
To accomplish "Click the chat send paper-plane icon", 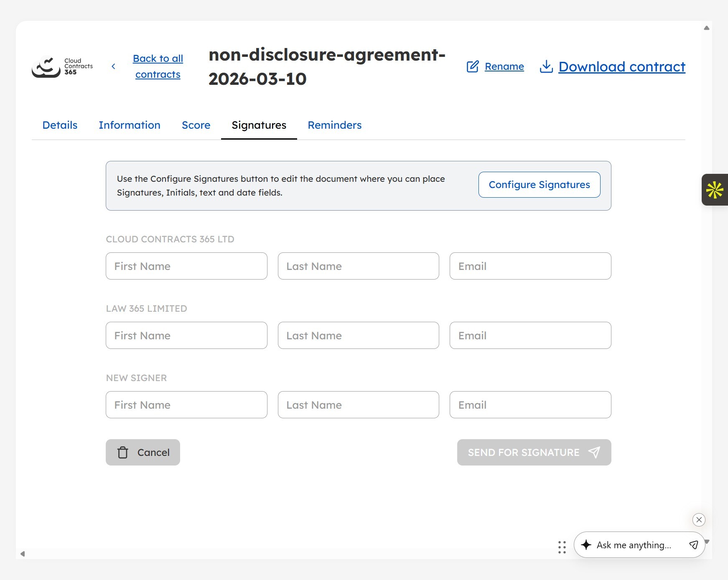I will 693,545.
